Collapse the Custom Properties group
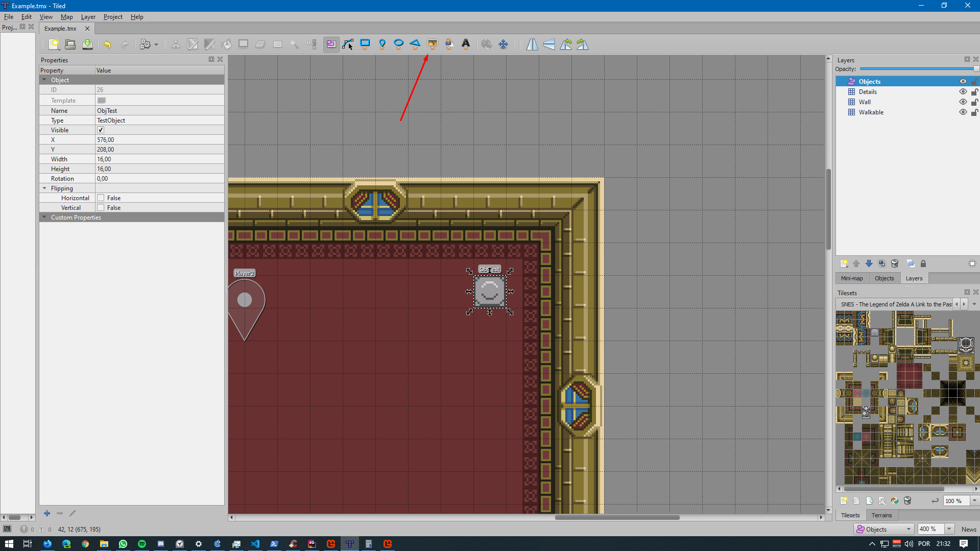980x551 pixels. point(44,218)
